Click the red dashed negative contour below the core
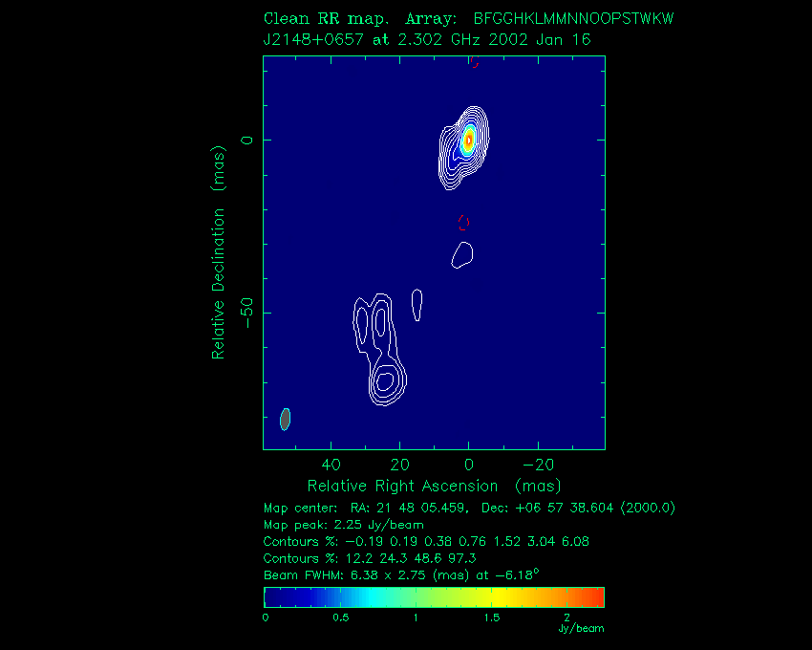 pyautogui.click(x=464, y=223)
